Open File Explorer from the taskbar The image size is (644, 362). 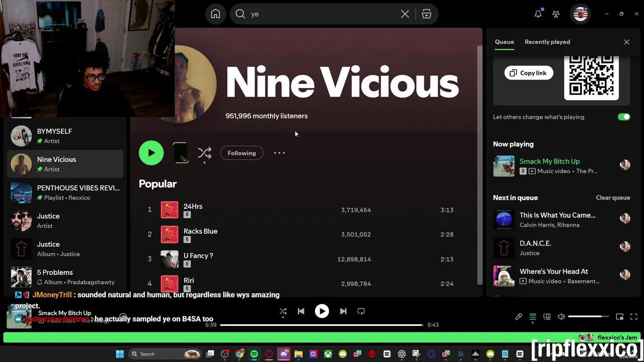[x=298, y=354]
